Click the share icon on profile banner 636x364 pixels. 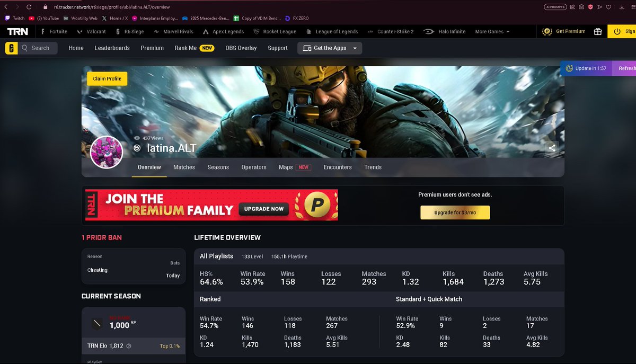552,148
